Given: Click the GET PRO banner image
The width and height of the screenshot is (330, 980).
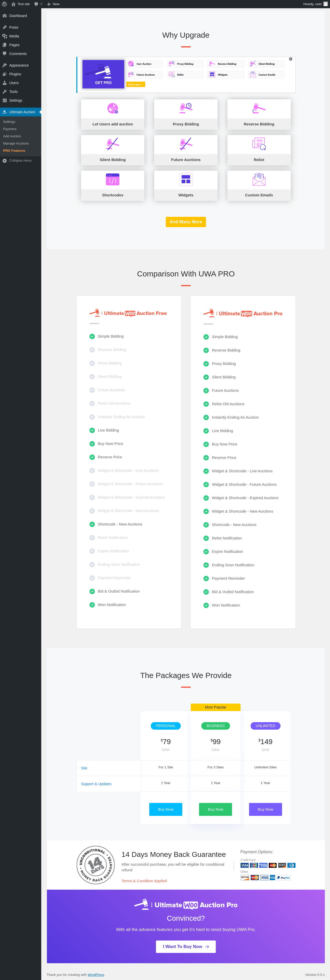Looking at the screenshot, I should pyautogui.click(x=103, y=74).
